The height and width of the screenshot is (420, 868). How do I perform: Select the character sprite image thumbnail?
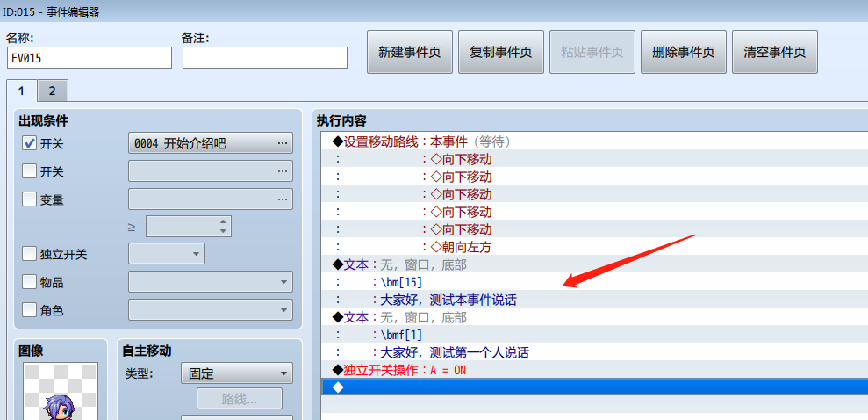click(61, 391)
